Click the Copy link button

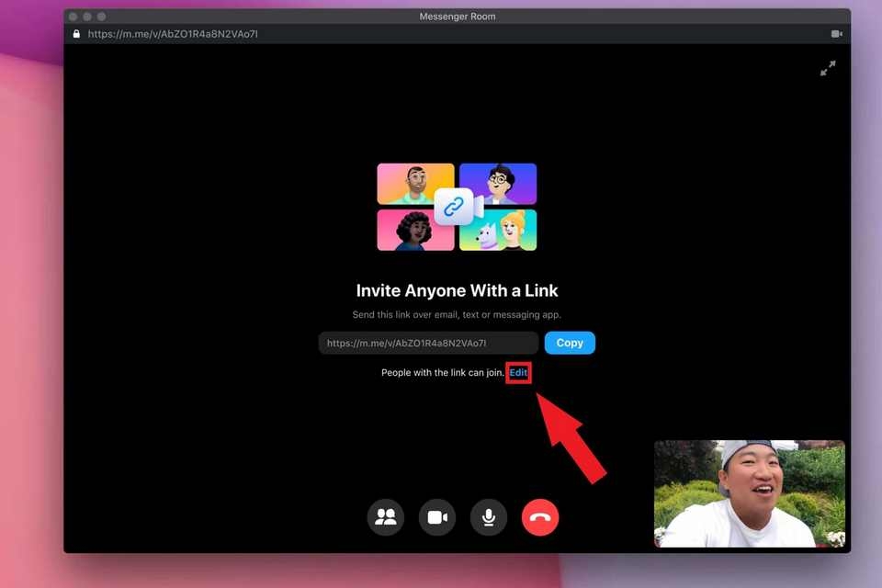(570, 343)
